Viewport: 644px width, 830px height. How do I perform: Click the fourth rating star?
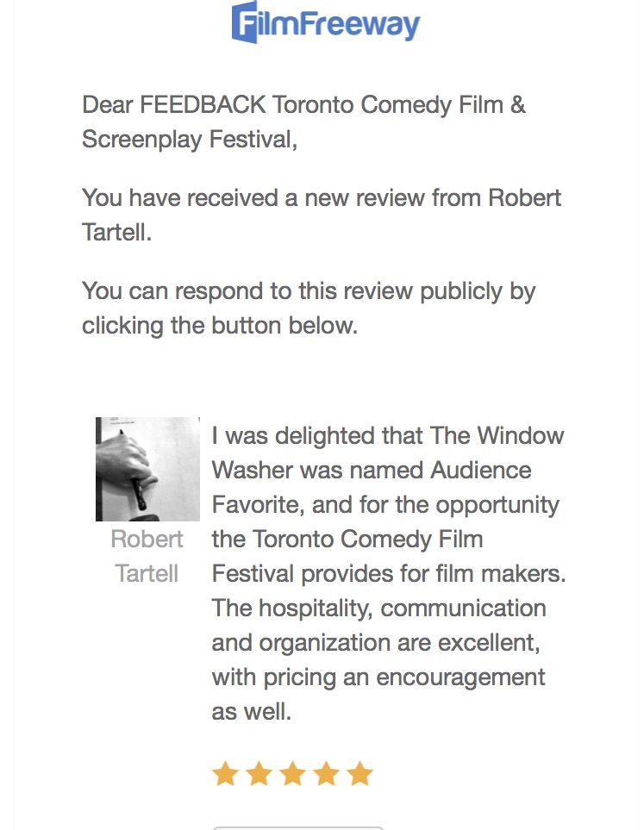[x=326, y=773]
